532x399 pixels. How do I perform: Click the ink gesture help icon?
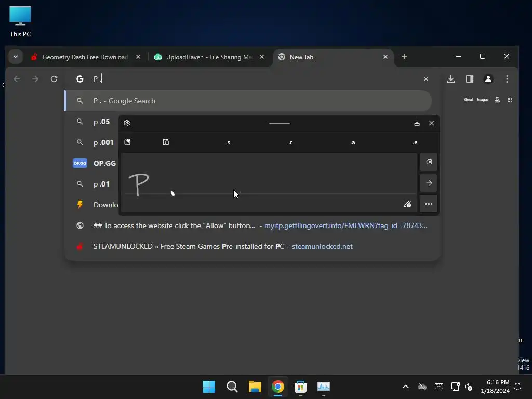pos(407,204)
